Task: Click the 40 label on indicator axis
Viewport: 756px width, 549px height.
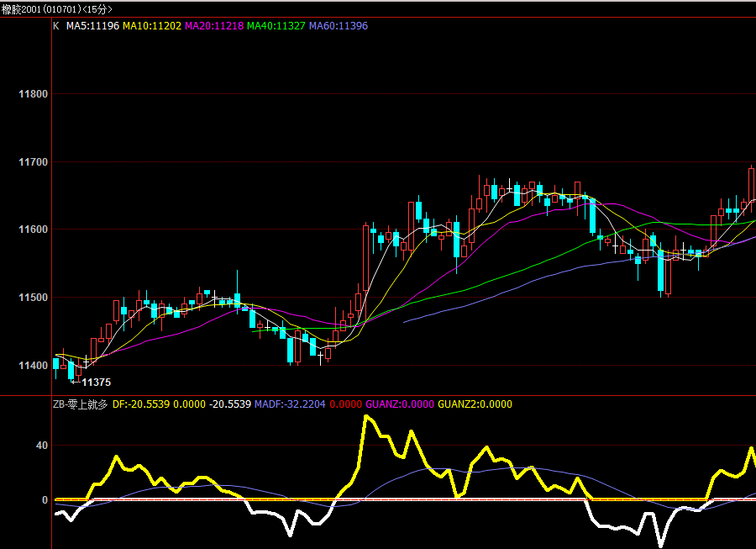Action: (42, 446)
